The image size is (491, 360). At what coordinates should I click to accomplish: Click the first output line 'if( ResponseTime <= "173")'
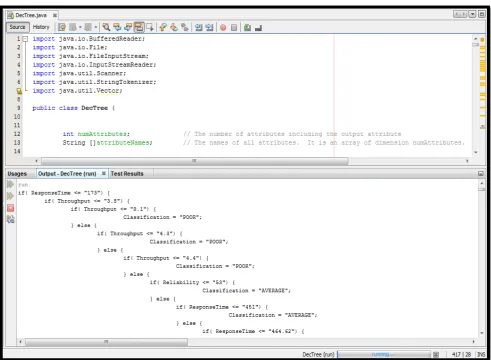tap(64, 193)
